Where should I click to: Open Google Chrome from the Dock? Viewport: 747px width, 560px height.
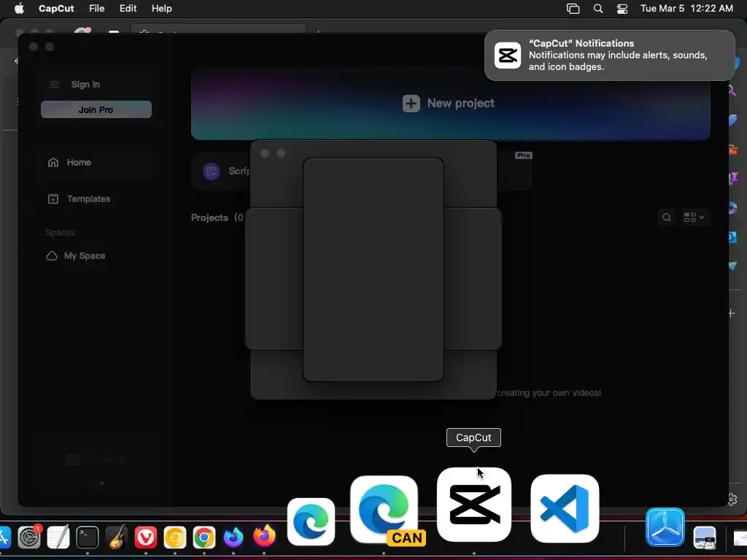pos(204,537)
